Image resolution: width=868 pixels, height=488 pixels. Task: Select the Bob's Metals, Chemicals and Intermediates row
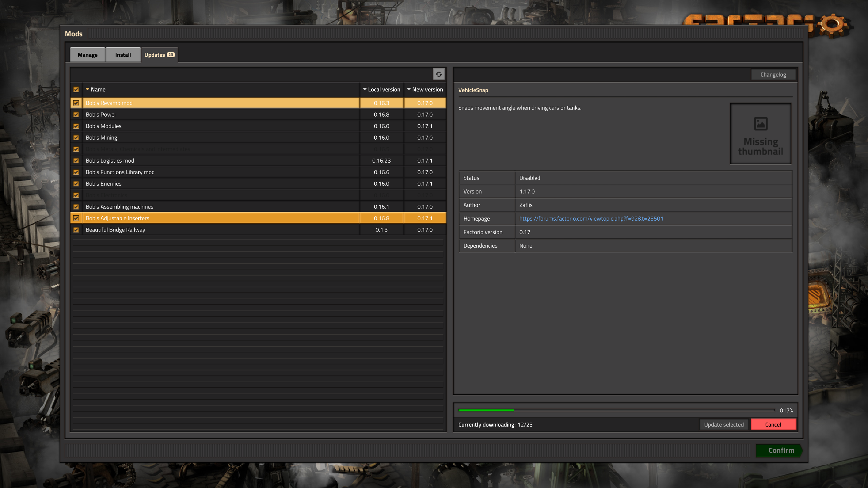(x=258, y=149)
